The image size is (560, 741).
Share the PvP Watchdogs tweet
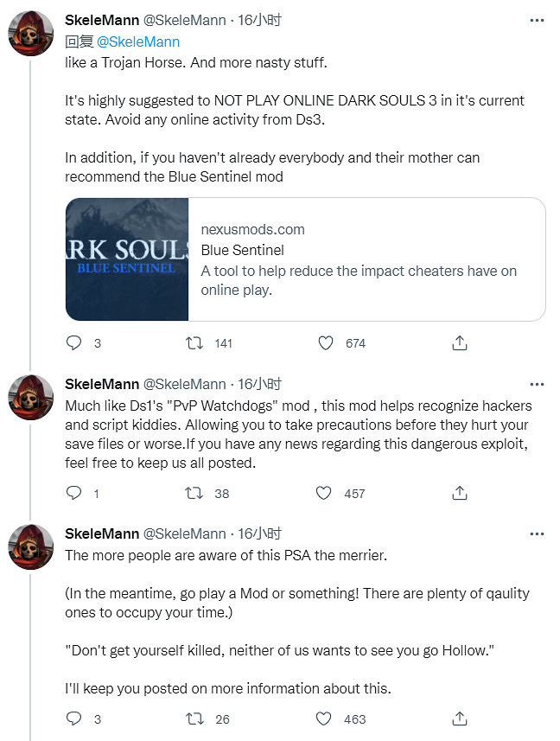click(x=460, y=493)
